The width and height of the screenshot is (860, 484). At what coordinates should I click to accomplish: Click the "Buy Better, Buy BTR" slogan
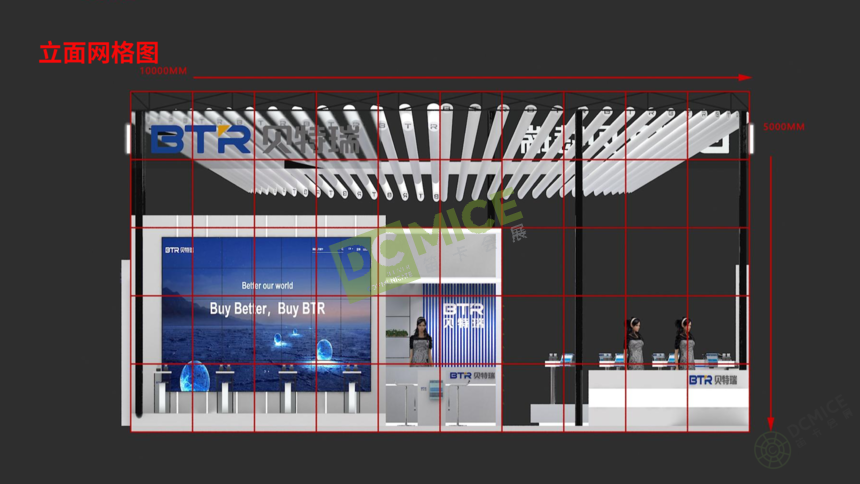point(267,308)
